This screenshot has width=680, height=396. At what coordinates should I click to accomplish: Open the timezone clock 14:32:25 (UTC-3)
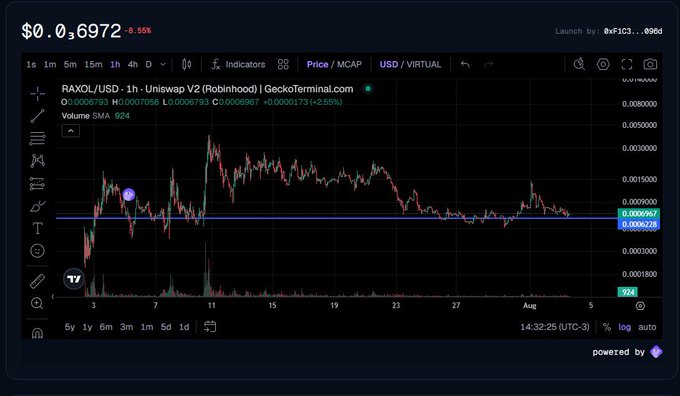pos(555,327)
